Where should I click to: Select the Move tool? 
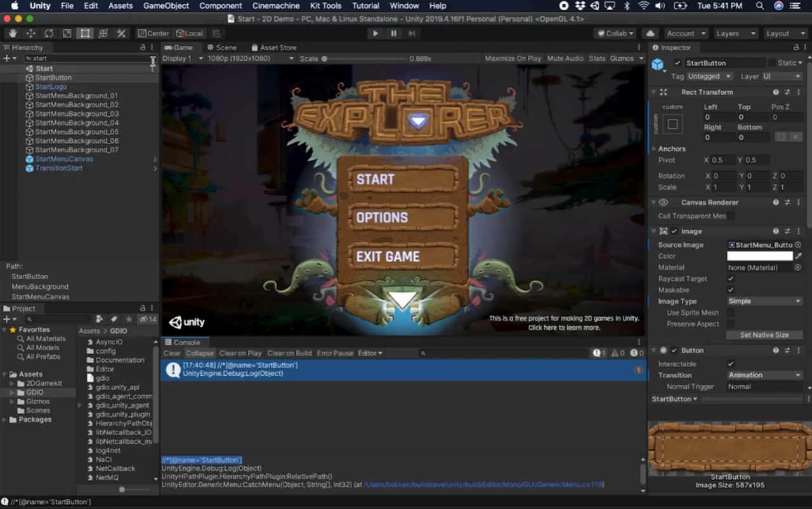30,34
